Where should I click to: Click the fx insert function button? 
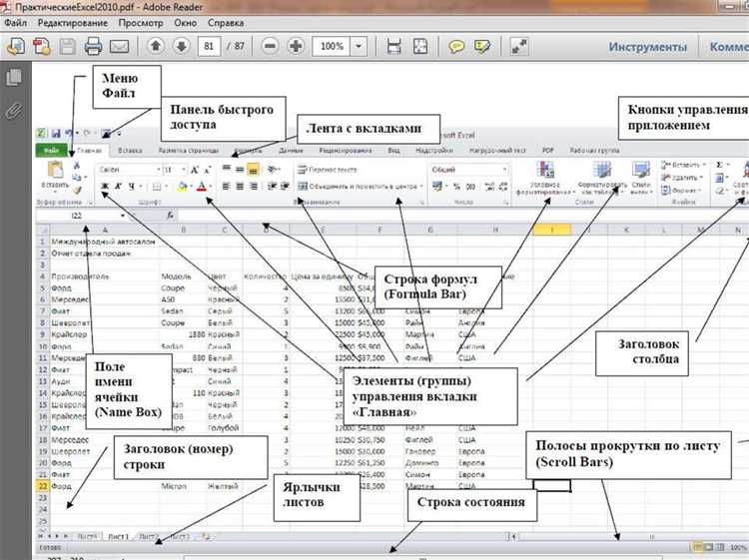(x=170, y=216)
